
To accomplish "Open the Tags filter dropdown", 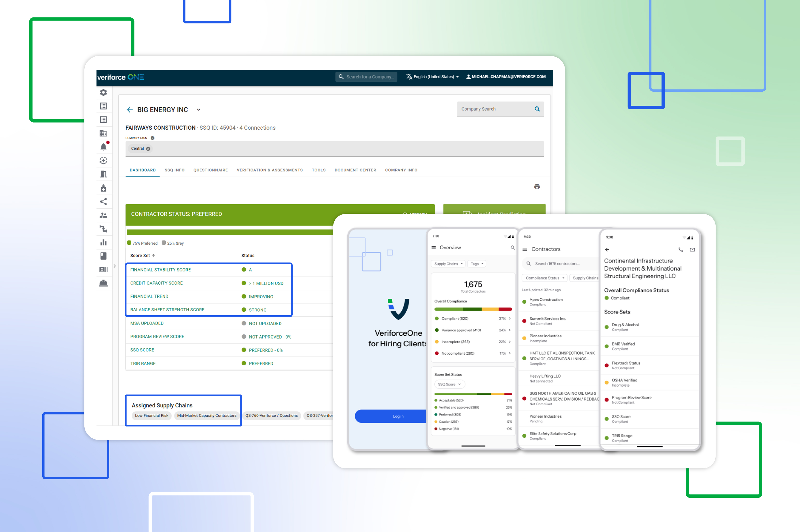I will pos(477,264).
